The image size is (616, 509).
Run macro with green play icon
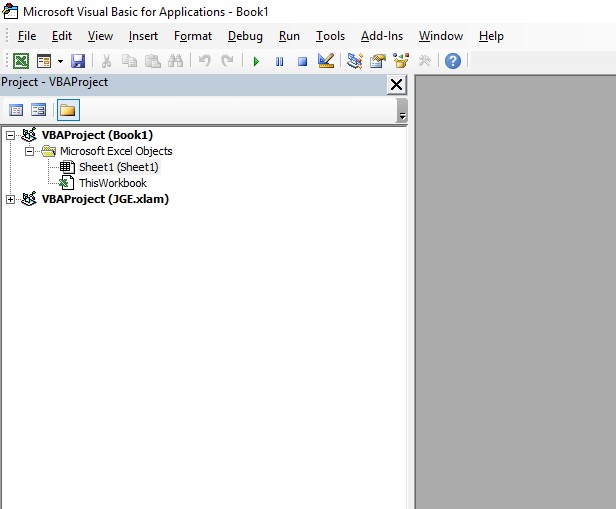point(256,61)
